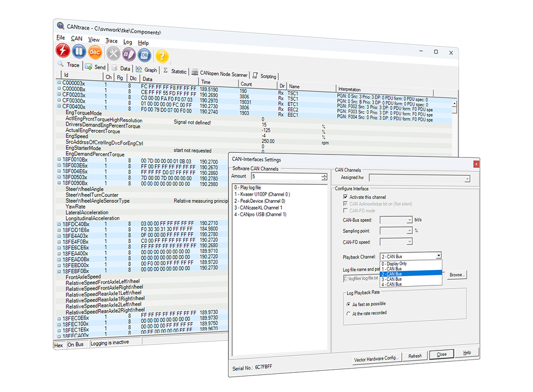
Task: Close the CAN-Interfaces Settings dialog with red X
Action: click(476, 164)
